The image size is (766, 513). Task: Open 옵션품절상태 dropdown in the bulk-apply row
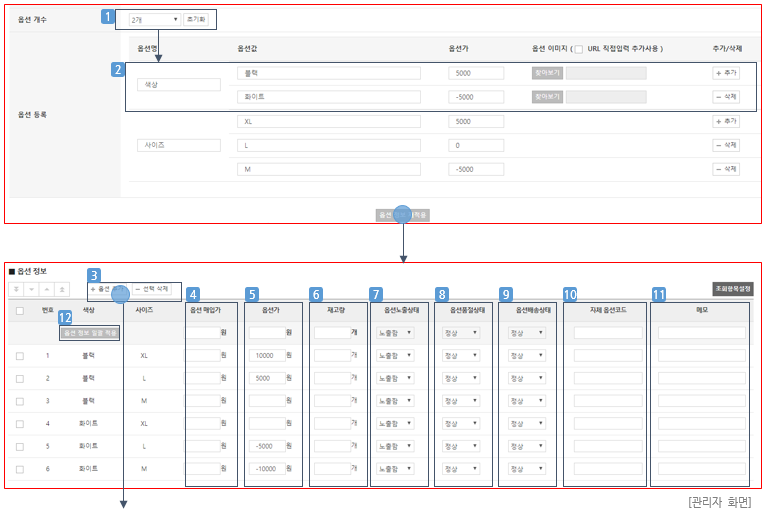pos(459,332)
